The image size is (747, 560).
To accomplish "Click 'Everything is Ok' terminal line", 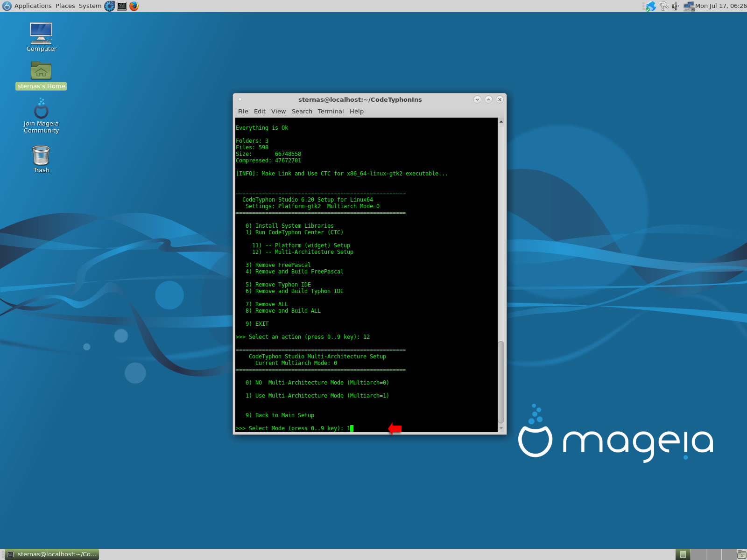I will pyautogui.click(x=262, y=128).
